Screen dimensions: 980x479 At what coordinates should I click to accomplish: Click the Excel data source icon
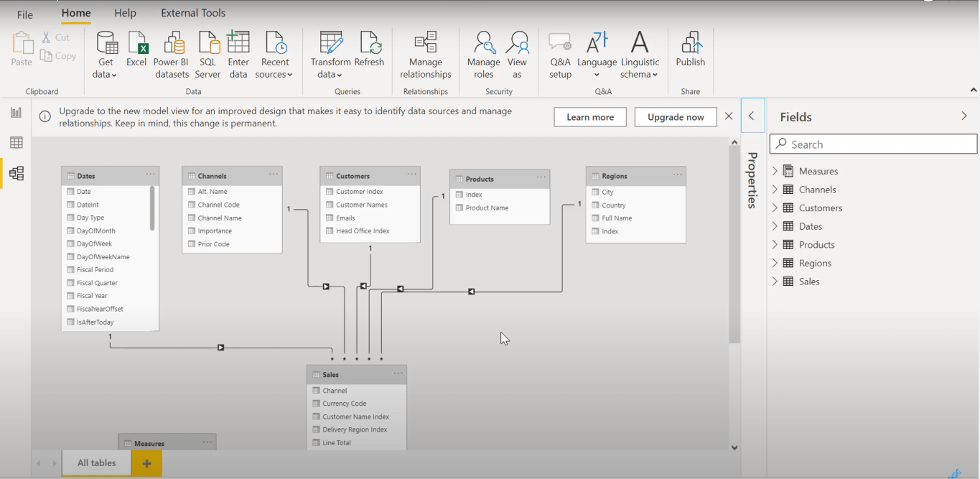click(x=137, y=42)
